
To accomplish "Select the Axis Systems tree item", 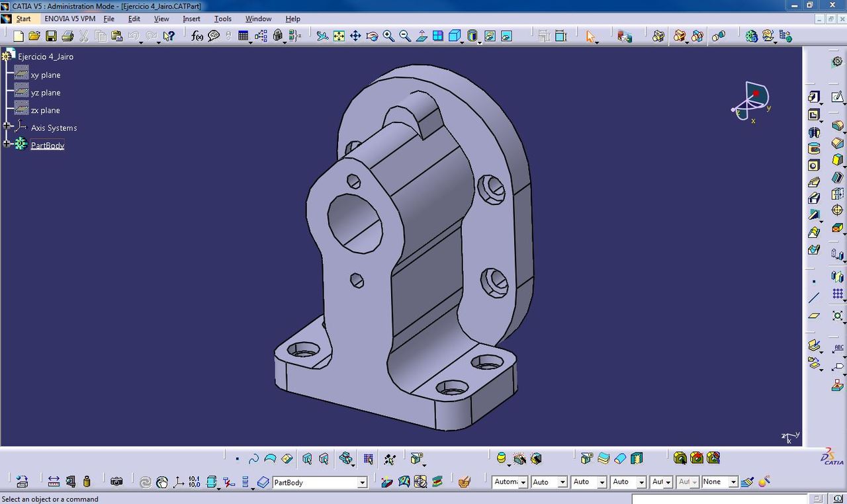I will tap(54, 128).
